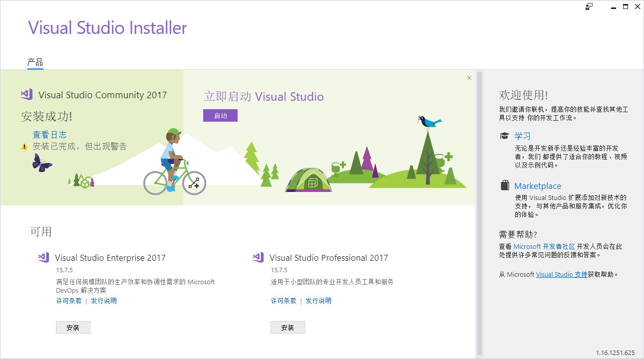Click Visual Studio Professional 2017 logo icon
Viewport: 644px width, 359px height.
(x=258, y=257)
